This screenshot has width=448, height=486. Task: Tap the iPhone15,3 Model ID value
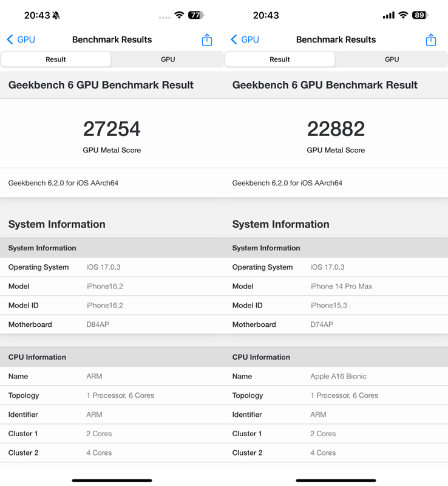click(x=329, y=306)
